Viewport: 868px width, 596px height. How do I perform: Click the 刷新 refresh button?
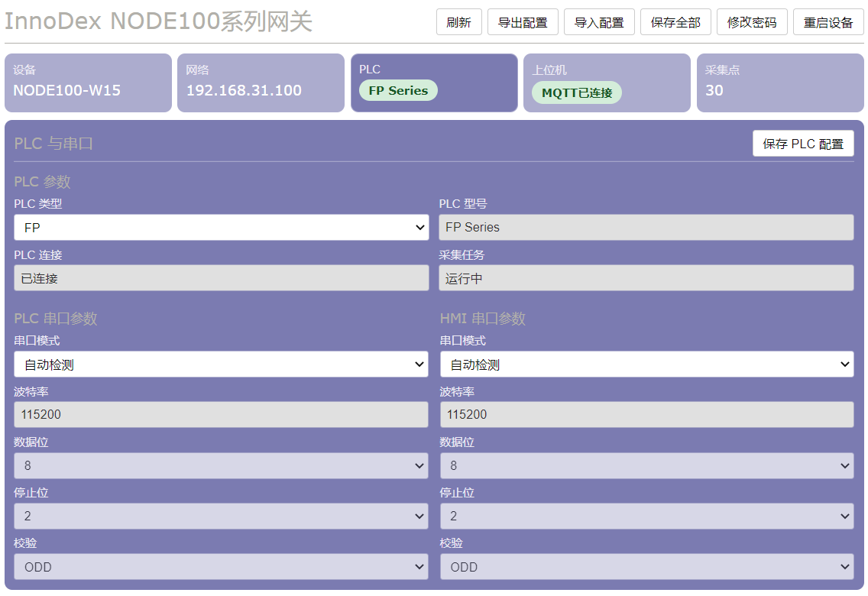[459, 22]
